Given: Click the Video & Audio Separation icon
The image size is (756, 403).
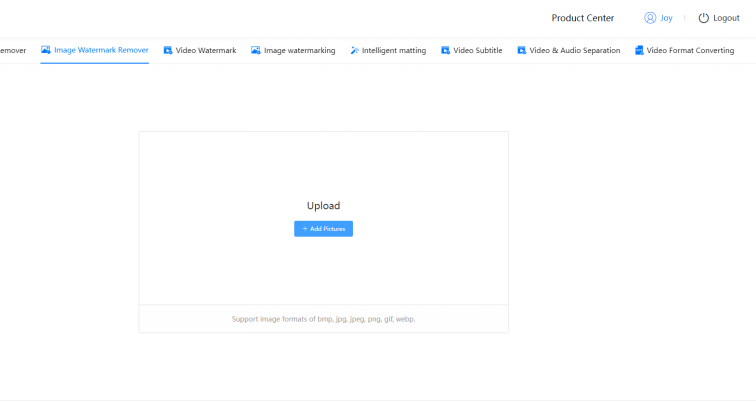Looking at the screenshot, I should (522, 50).
